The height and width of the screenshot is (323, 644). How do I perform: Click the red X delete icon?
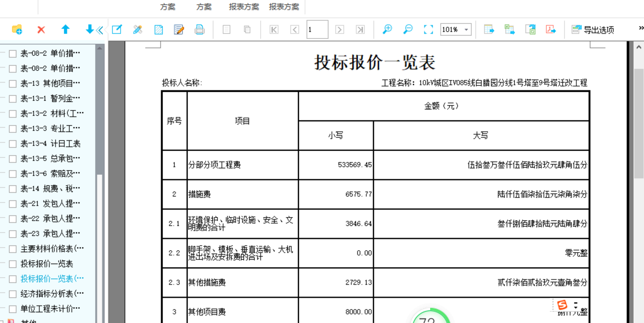pyautogui.click(x=41, y=30)
